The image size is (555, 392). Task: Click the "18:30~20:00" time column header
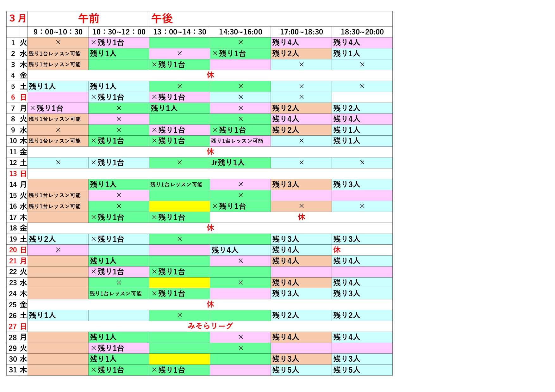(362, 32)
